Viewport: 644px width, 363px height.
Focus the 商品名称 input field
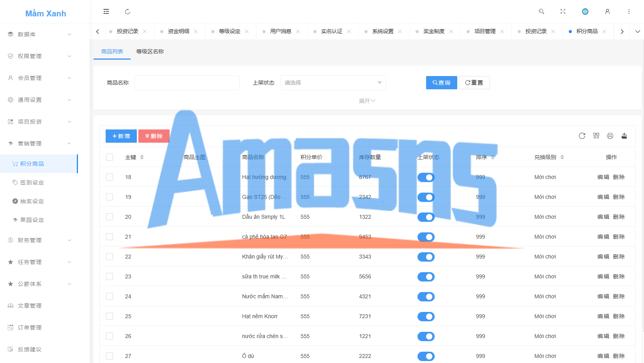tap(187, 83)
